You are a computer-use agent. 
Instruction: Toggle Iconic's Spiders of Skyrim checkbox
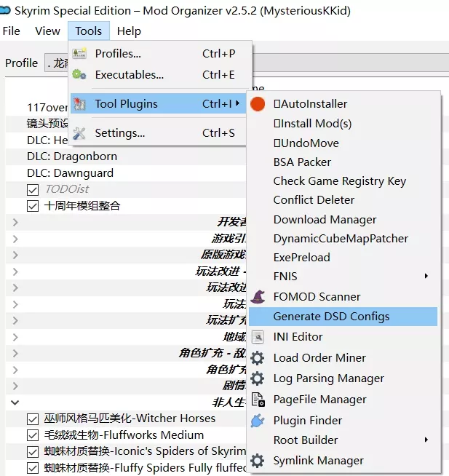(33, 452)
